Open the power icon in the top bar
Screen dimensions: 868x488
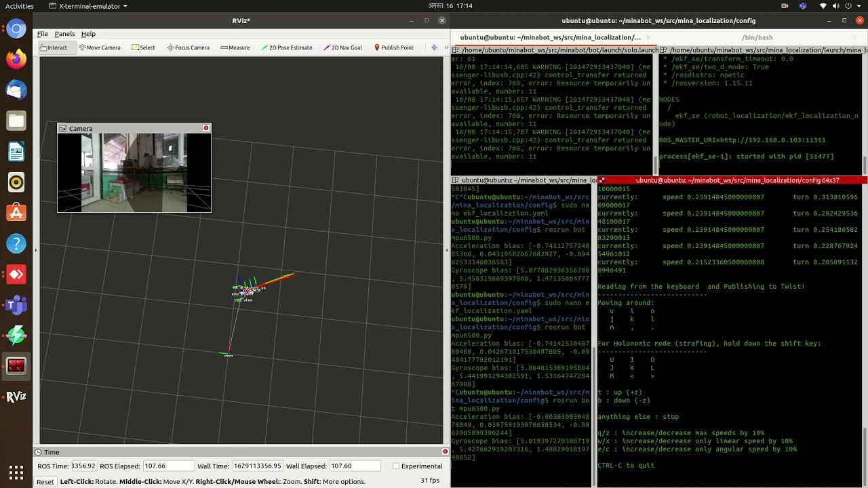pos(850,5)
